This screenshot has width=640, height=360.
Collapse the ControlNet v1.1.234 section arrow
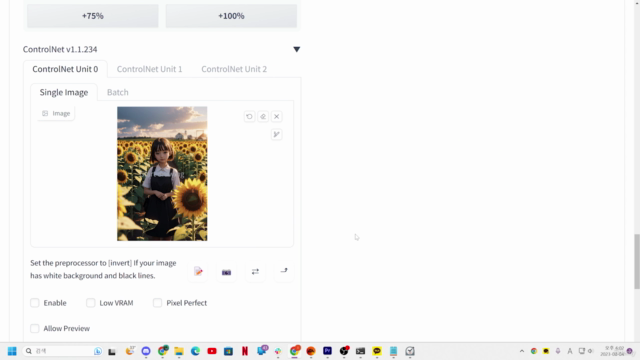pyautogui.click(x=297, y=49)
